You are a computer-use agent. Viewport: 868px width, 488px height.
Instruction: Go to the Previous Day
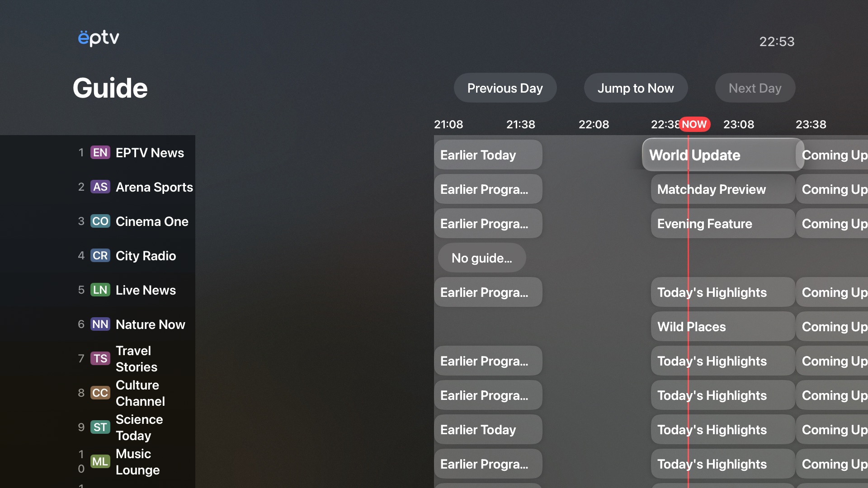[x=505, y=88]
